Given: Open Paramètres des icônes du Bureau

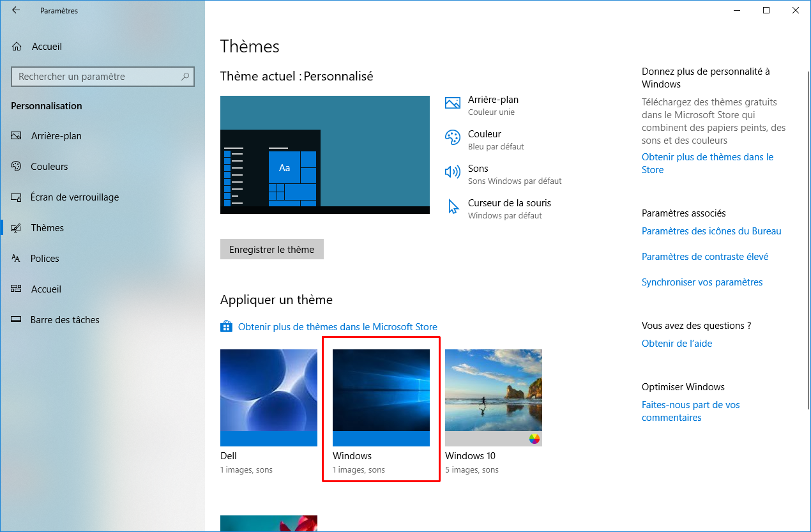Looking at the screenshot, I should 711,231.
